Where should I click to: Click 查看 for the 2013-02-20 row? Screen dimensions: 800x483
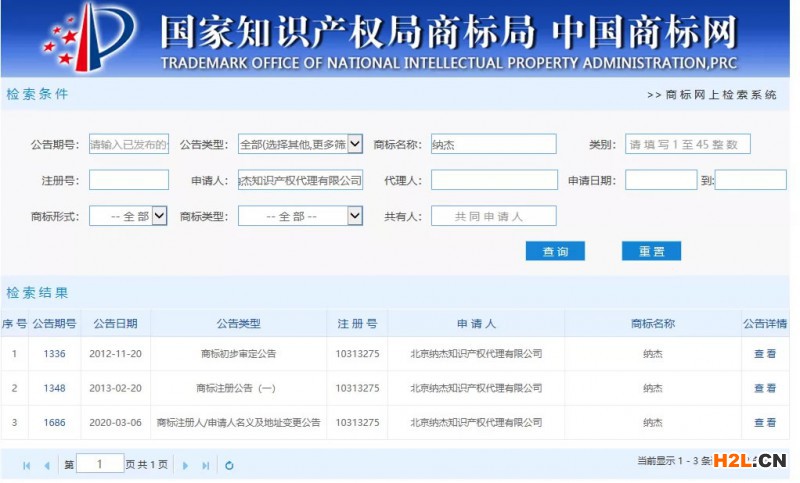pos(765,388)
